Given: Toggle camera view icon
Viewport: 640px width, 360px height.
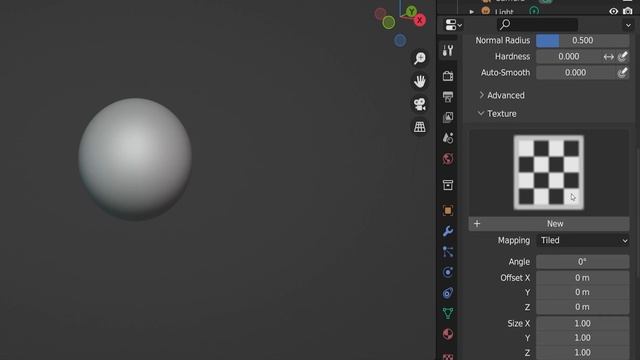Looking at the screenshot, I should (420, 104).
